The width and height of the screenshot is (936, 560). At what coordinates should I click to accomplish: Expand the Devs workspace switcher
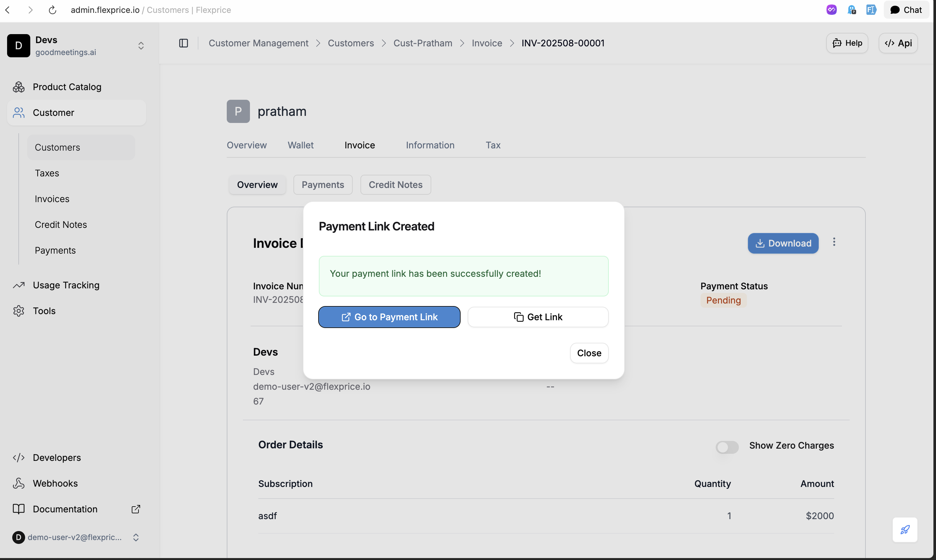coord(141,46)
